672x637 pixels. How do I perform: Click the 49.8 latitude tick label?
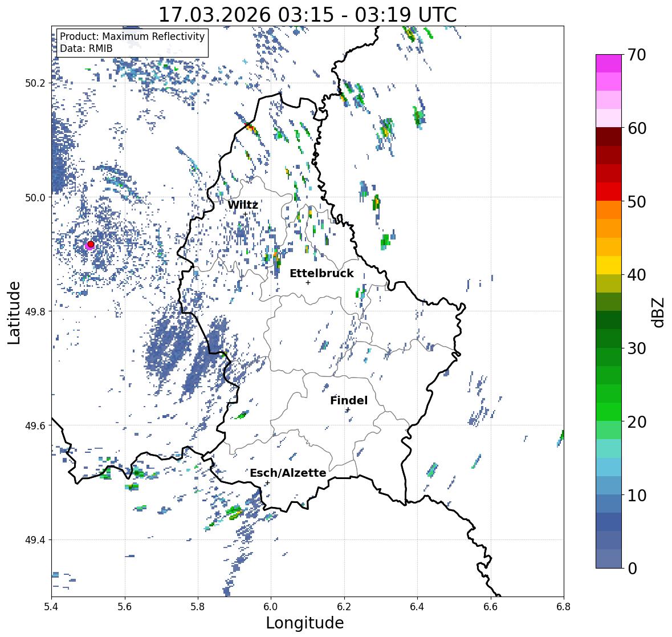[x=35, y=311]
